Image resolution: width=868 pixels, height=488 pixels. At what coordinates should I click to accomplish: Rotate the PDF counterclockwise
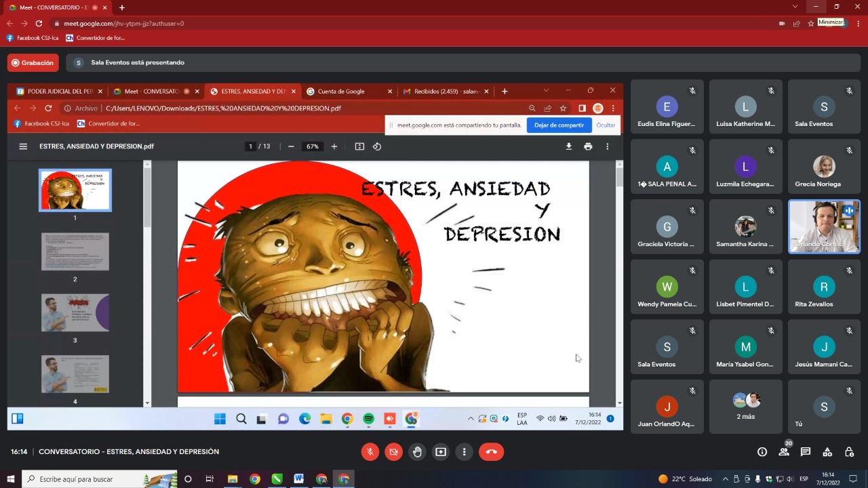tap(377, 146)
